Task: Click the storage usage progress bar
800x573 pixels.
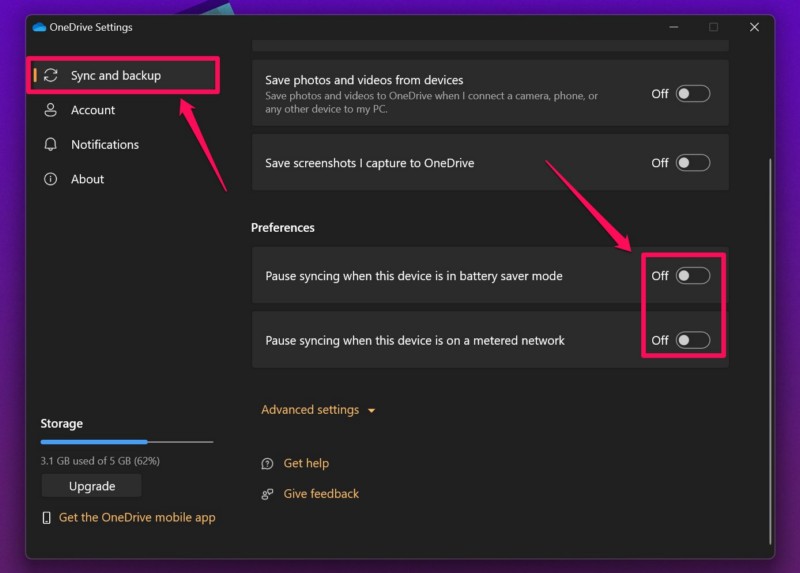Action: [x=126, y=441]
